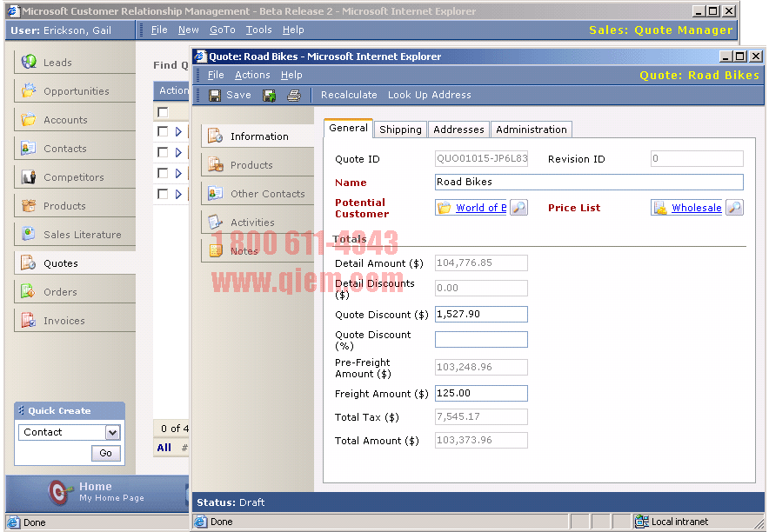Expand the first quote row arrow

click(178, 131)
